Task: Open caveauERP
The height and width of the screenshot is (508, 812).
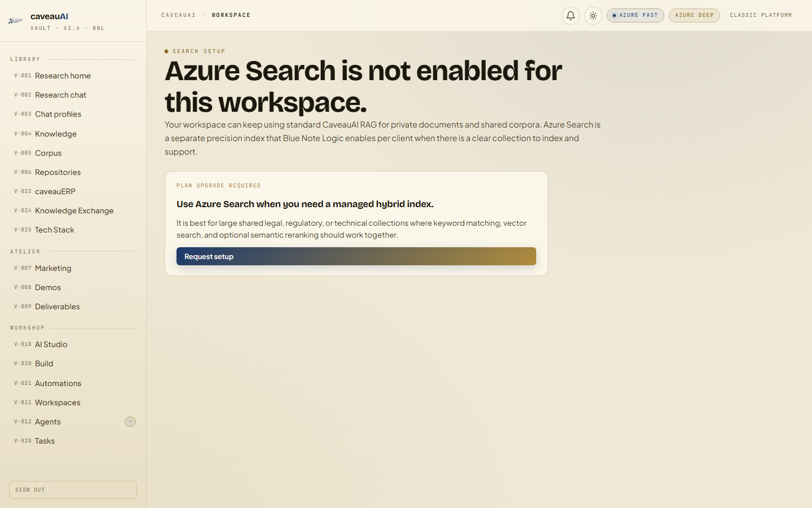Action: coord(73,191)
